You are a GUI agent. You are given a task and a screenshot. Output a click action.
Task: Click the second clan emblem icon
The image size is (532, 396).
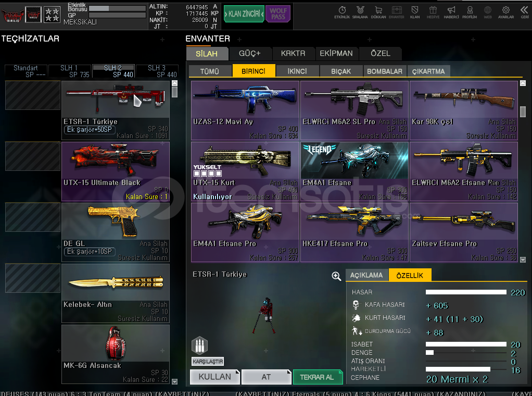pyautogui.click(x=33, y=15)
